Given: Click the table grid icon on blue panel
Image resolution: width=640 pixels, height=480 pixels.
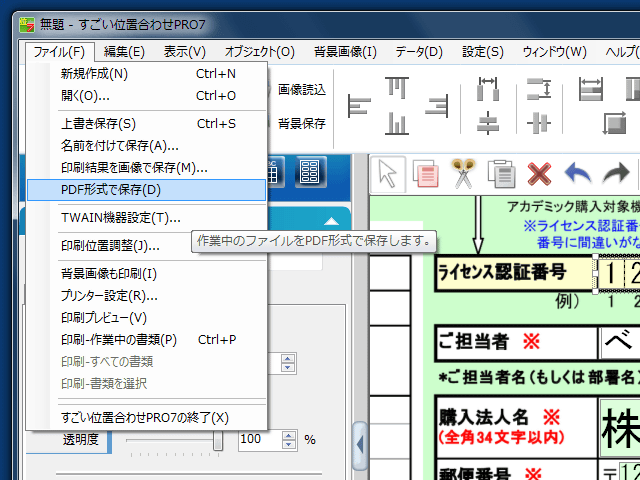Looking at the screenshot, I should click(310, 172).
